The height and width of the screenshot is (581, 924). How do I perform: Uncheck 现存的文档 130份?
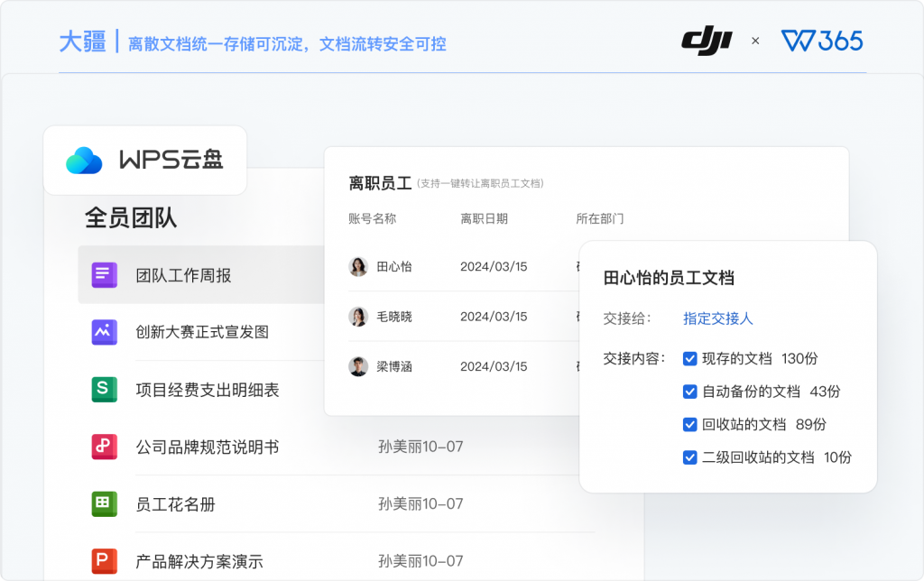(x=689, y=359)
